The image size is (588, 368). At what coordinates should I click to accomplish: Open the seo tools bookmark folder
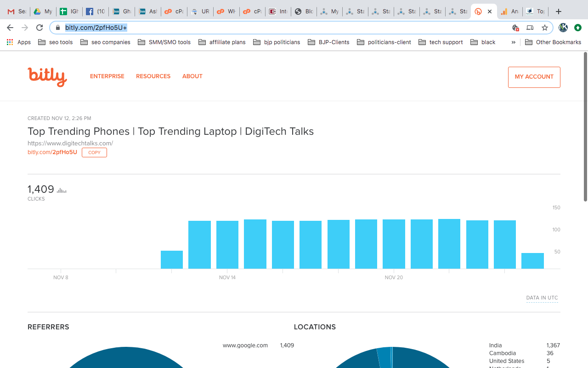tap(56, 42)
